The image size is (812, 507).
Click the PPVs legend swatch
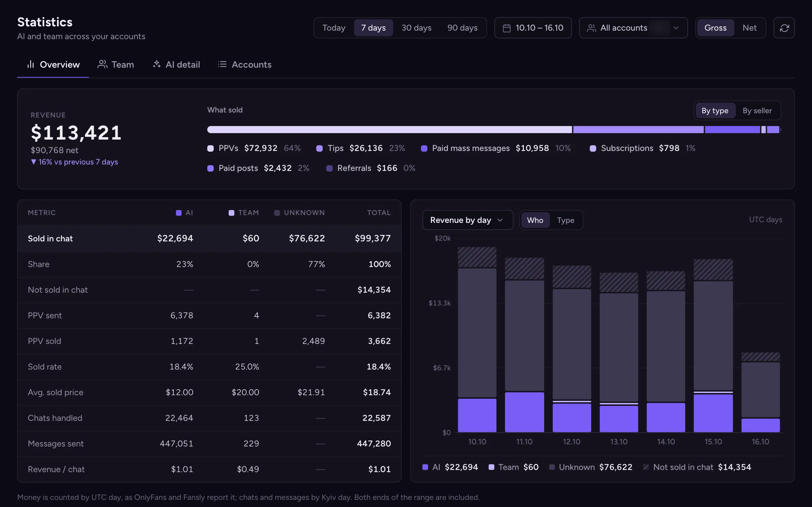[210, 148]
